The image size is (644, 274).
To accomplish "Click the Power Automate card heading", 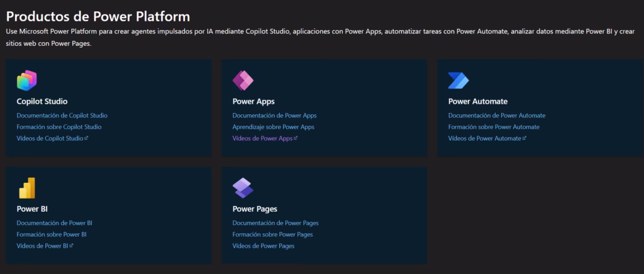I will (x=478, y=101).
